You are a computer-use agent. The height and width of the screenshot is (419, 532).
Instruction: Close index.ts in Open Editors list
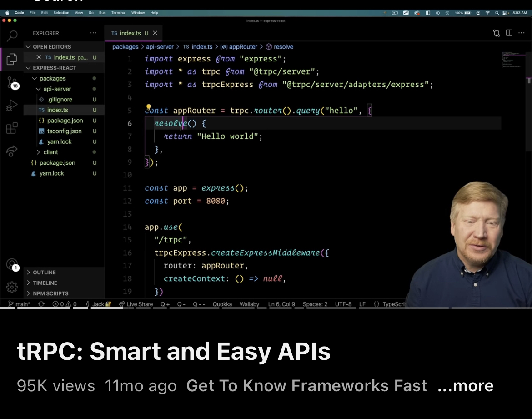39,57
